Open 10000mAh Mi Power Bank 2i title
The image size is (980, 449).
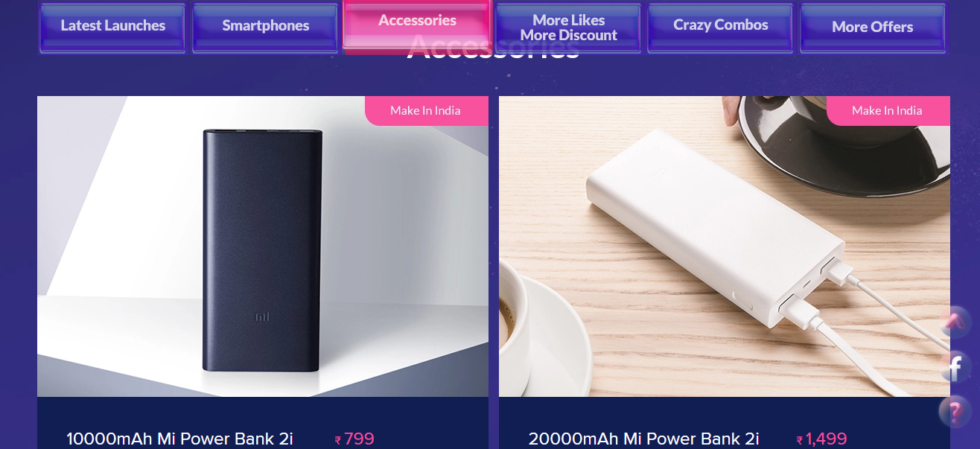click(x=179, y=439)
